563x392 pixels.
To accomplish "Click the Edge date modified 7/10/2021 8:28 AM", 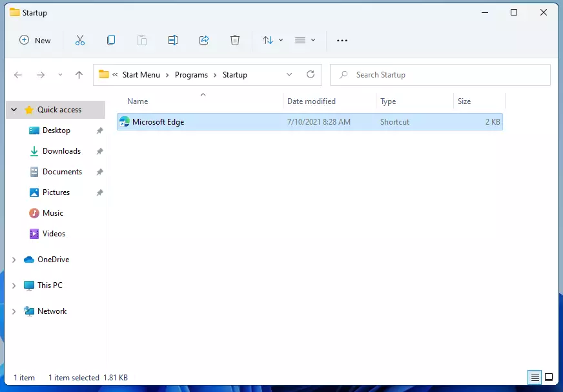I will click(319, 122).
